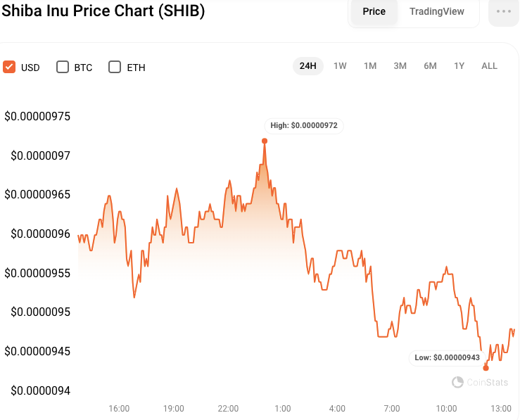Screen dimensions: 520x420
Task: Click the 22:00 time axis label
Action: pyautogui.click(x=228, y=408)
